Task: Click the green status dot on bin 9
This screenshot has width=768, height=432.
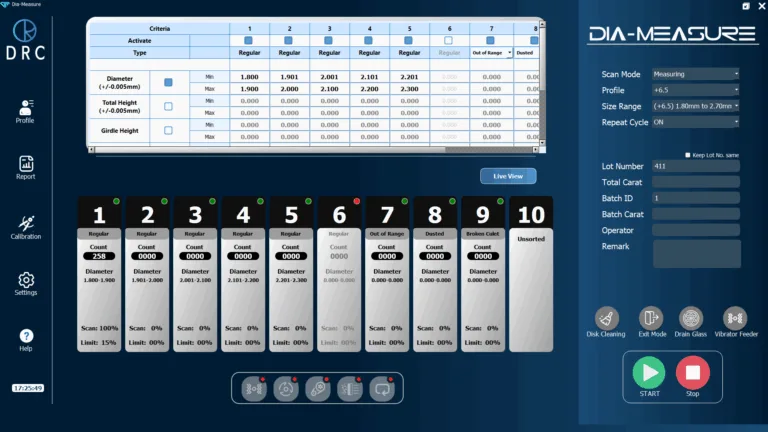Action: 500,201
